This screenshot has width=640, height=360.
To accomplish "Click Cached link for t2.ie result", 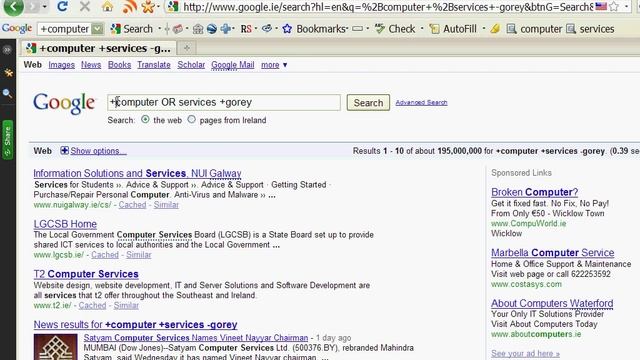I will (x=92, y=305).
